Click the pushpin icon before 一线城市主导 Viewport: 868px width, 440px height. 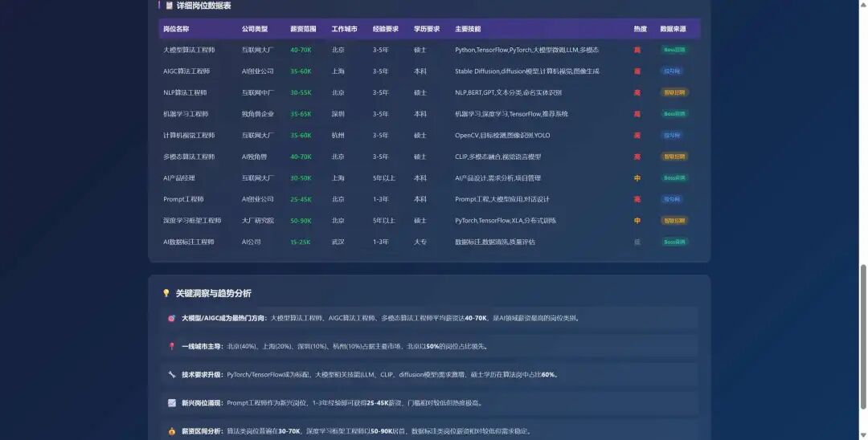(171, 347)
